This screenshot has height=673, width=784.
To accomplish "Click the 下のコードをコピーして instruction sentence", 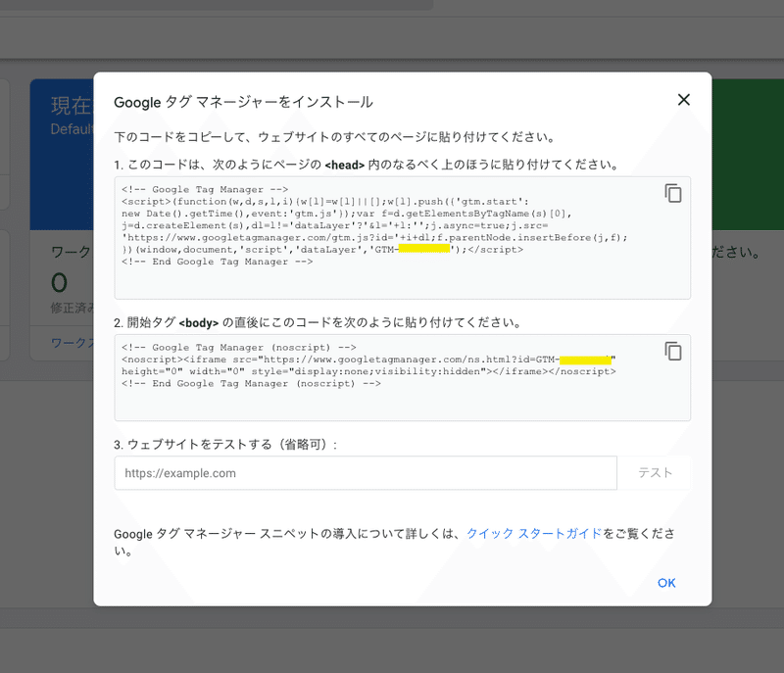I will click(x=335, y=137).
